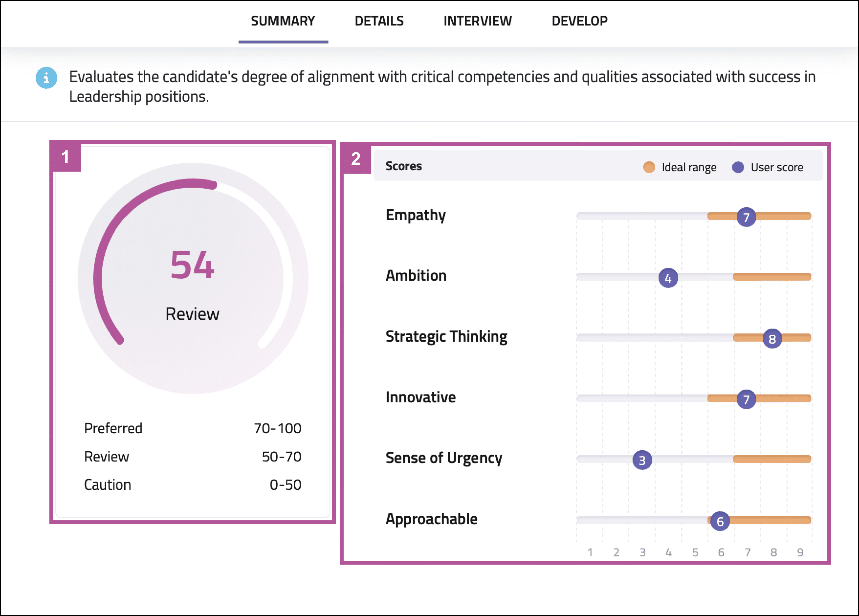Go to the Develop tab
Image resolution: width=859 pixels, height=616 pixels.
(x=579, y=21)
